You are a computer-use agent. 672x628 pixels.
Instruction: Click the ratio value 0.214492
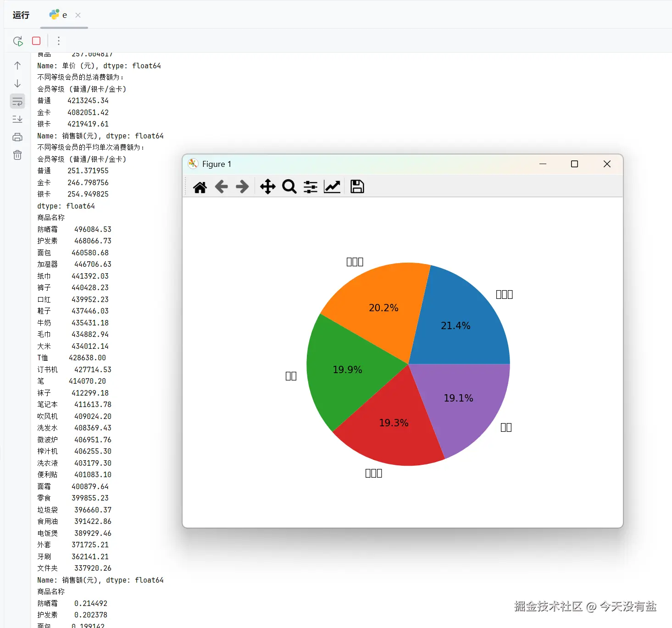(91, 604)
